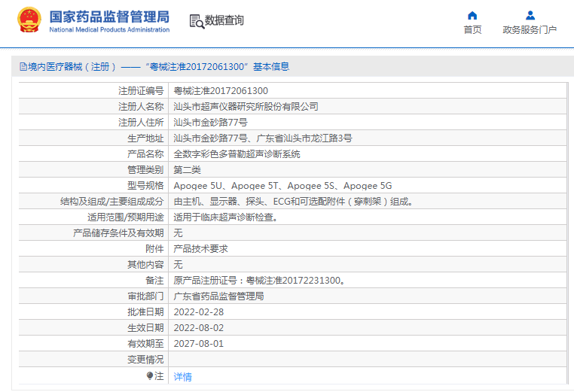574x392 pixels.
Task: Click effective date 2022-08-02
Action: (198, 327)
